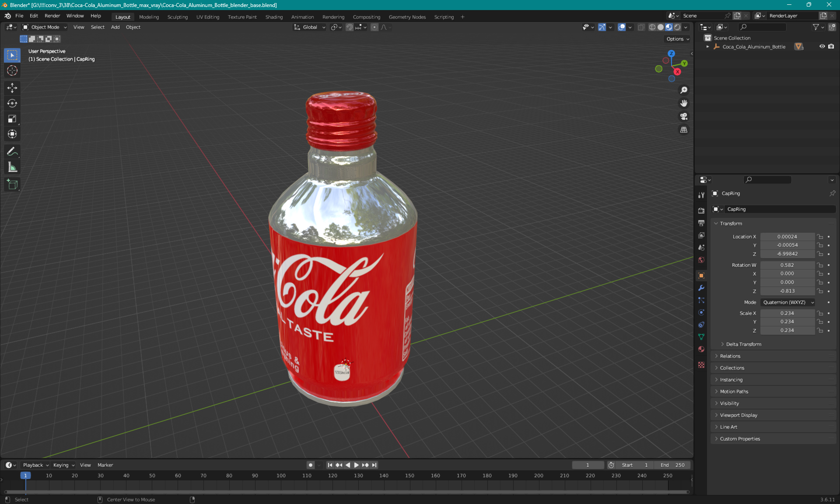Switch to solid viewport shading

point(660,27)
